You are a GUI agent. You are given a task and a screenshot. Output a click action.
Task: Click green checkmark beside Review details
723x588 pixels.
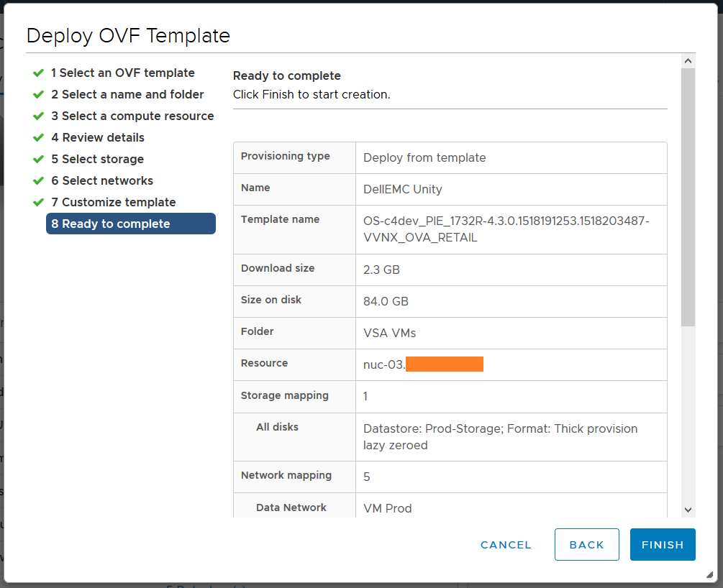38,138
